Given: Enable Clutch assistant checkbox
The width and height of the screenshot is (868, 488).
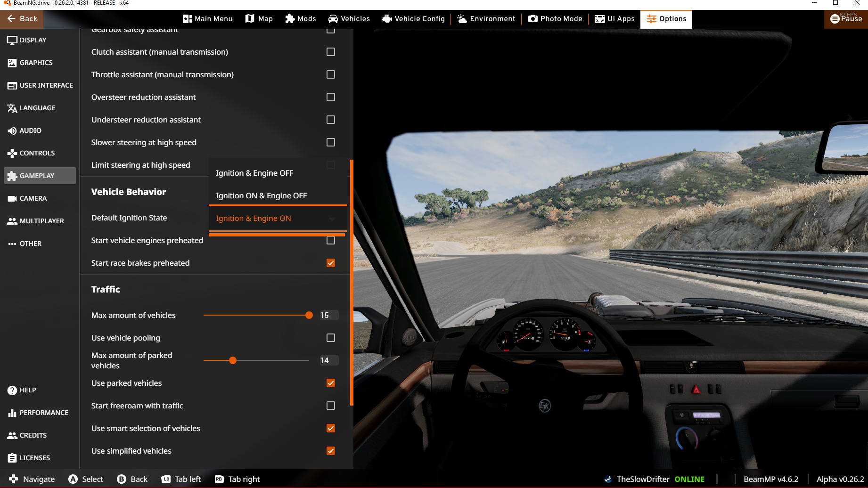Looking at the screenshot, I should 331,52.
